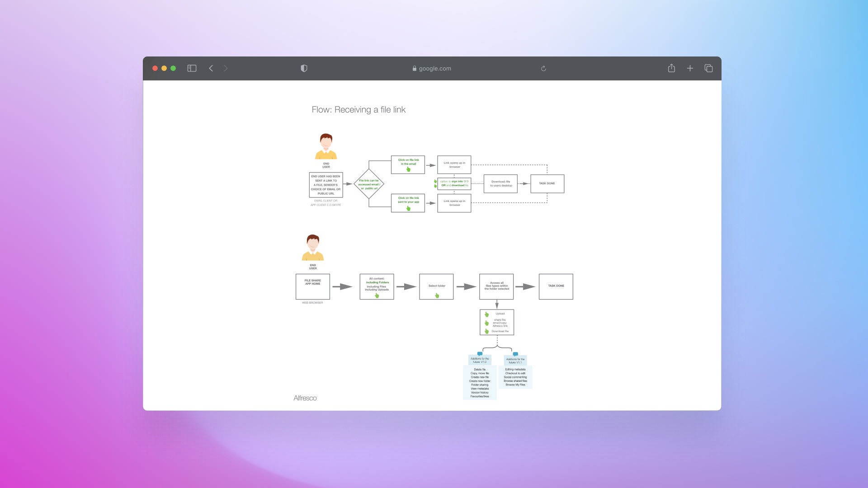Click the google.com address bar
This screenshot has height=488, width=868.
[432, 69]
